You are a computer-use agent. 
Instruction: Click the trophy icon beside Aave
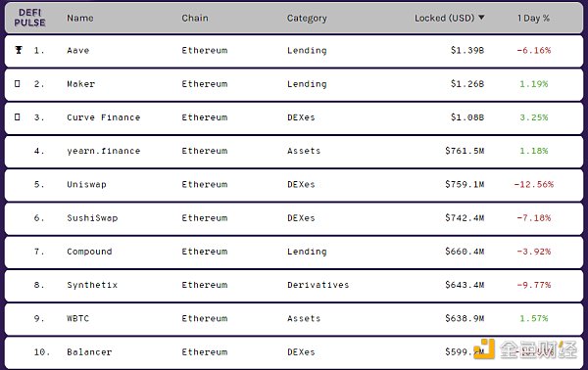(x=19, y=50)
